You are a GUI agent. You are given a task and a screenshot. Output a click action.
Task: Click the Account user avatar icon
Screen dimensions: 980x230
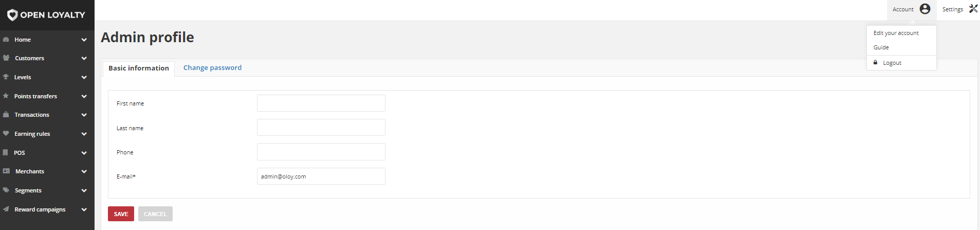(925, 9)
